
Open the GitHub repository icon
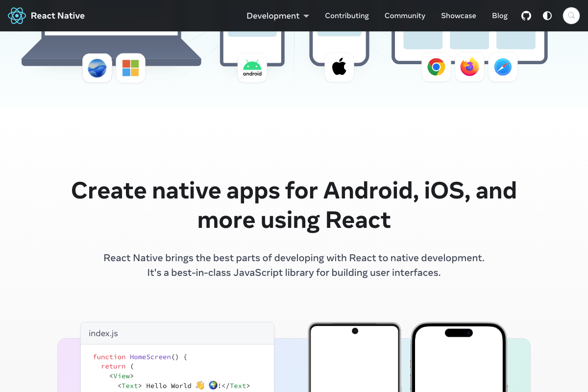click(526, 16)
